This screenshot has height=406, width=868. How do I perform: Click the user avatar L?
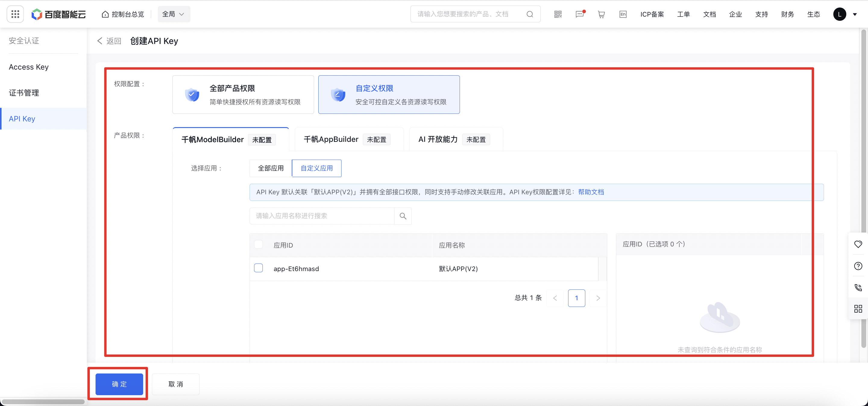coord(839,14)
